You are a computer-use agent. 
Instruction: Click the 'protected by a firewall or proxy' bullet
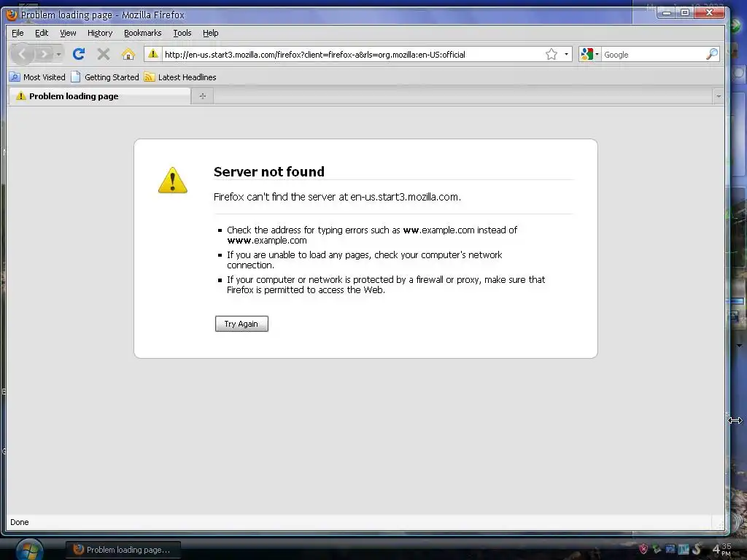click(386, 285)
